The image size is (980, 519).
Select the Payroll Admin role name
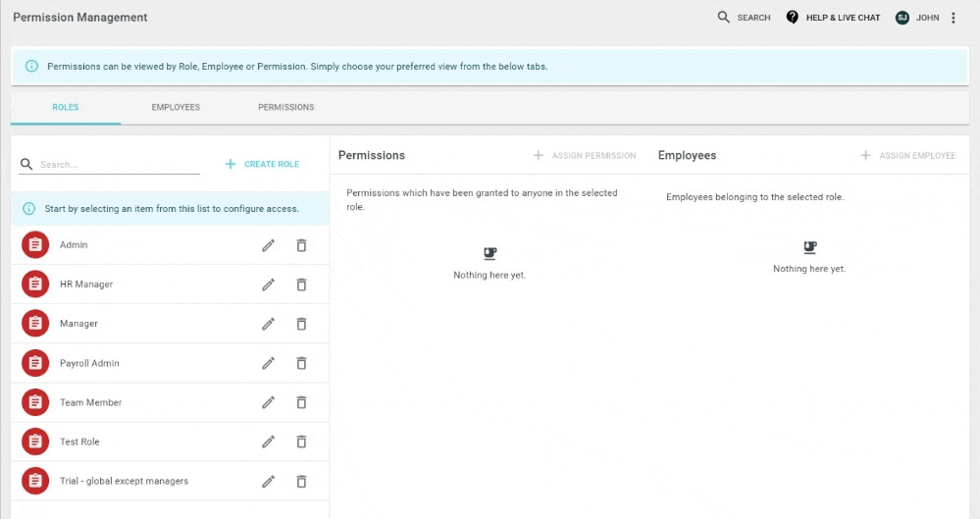pyautogui.click(x=89, y=363)
